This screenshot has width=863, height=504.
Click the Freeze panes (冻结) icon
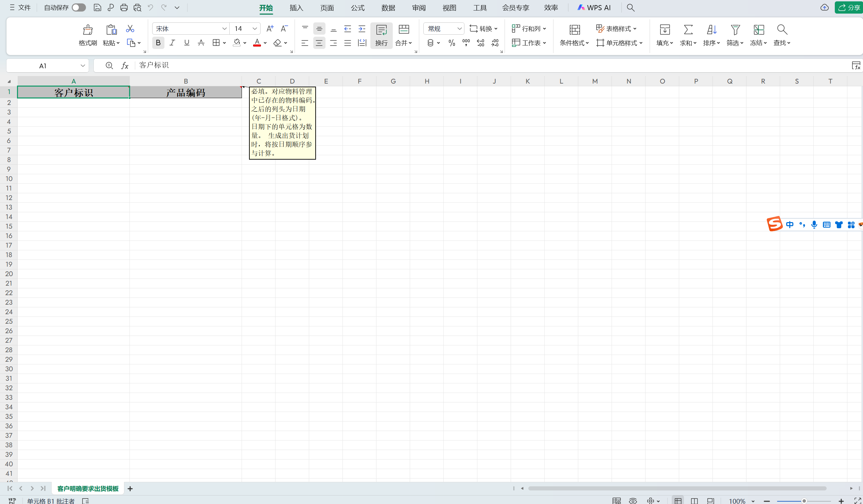759,30
